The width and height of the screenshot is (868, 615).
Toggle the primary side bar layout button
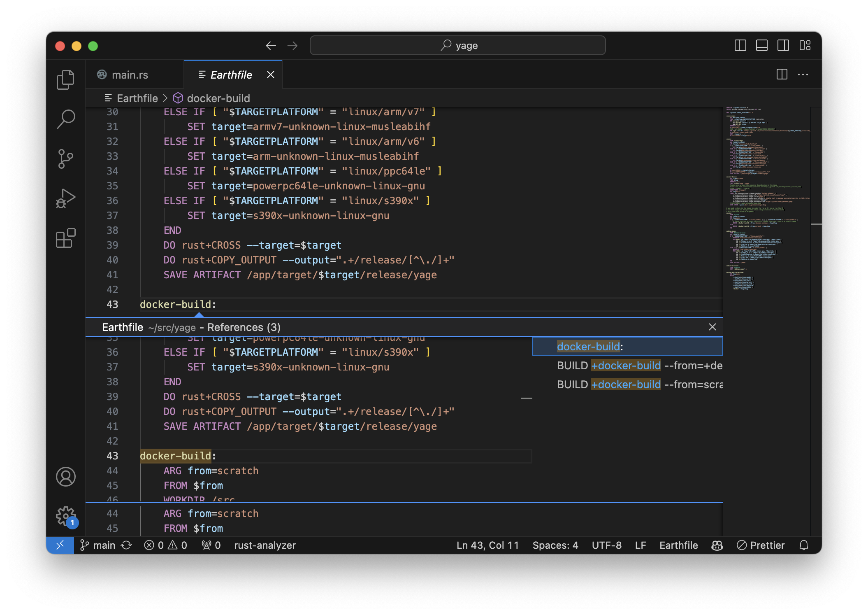click(x=740, y=45)
